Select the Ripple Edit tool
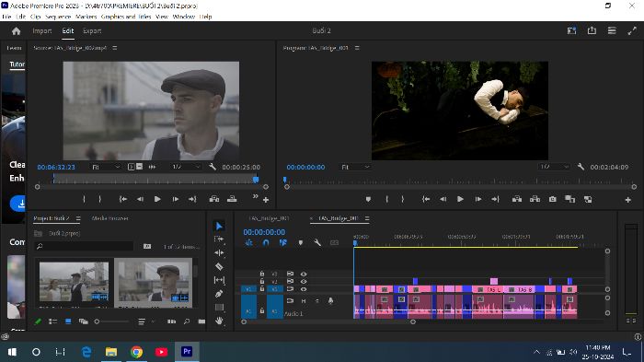 219,252
